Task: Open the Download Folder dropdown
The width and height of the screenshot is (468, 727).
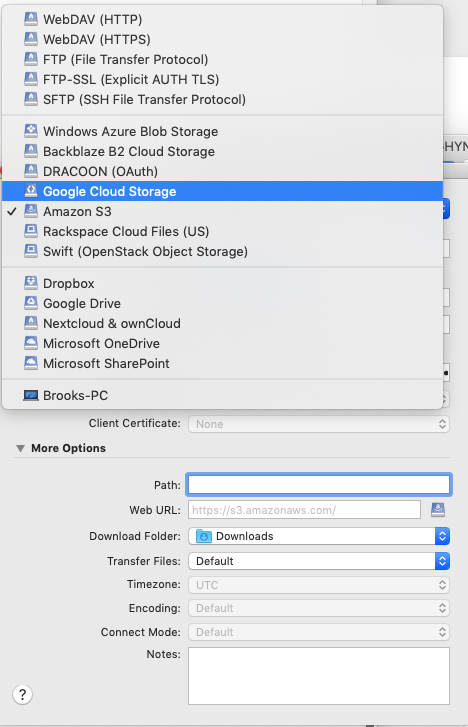Action: click(x=319, y=536)
